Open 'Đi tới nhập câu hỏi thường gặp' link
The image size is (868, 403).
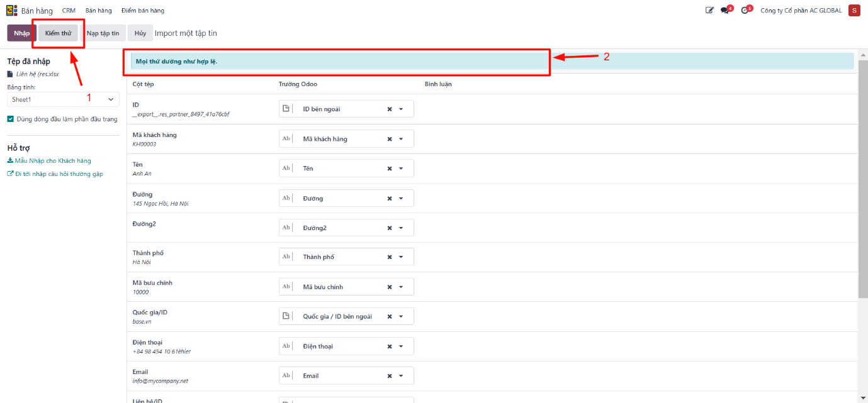[x=55, y=174]
